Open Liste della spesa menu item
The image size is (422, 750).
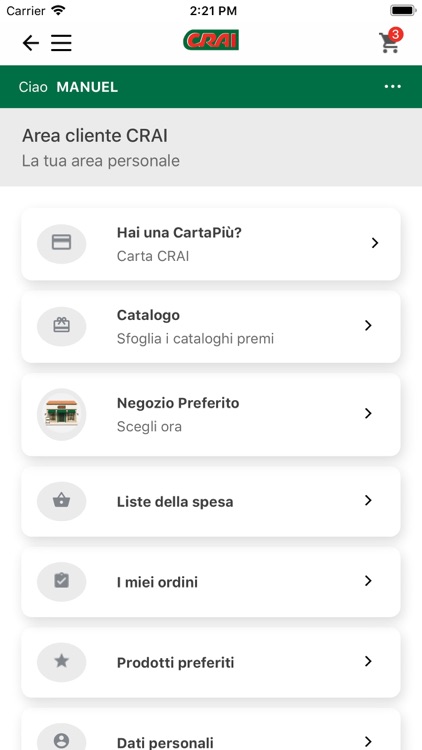(211, 501)
